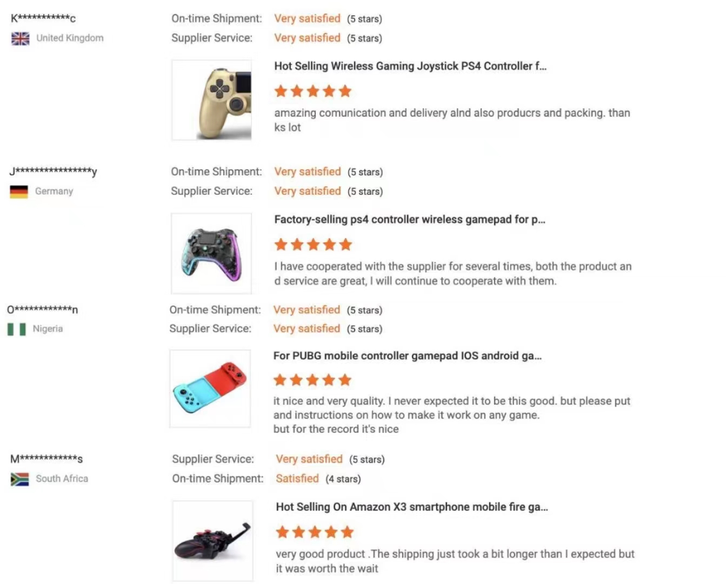Click the "South Africa" country label
Viewport: 728px width, 584px height.
click(62, 479)
